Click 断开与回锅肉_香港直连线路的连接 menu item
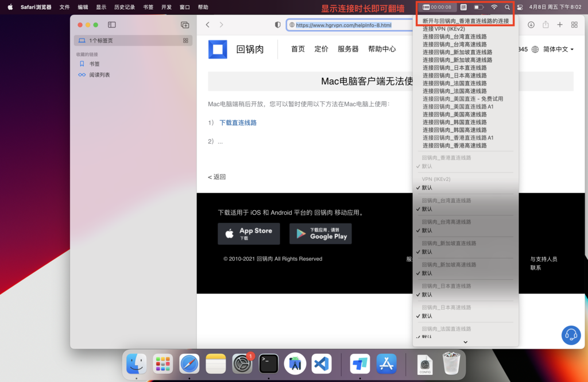Image resolution: width=588 pixels, height=382 pixels. pyautogui.click(x=466, y=21)
